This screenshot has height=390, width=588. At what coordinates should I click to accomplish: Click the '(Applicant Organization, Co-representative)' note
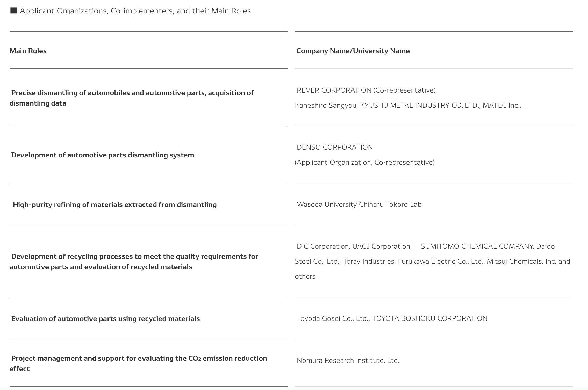[365, 162]
